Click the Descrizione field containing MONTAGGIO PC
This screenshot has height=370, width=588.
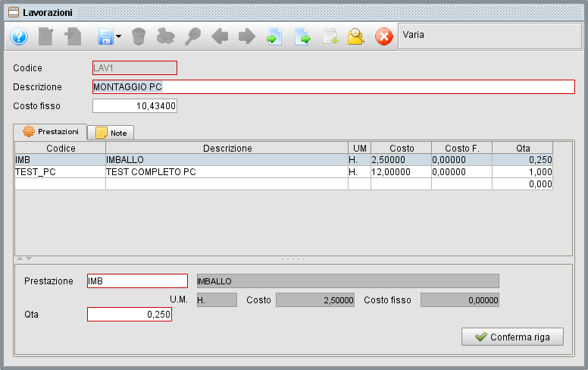pyautogui.click(x=333, y=87)
